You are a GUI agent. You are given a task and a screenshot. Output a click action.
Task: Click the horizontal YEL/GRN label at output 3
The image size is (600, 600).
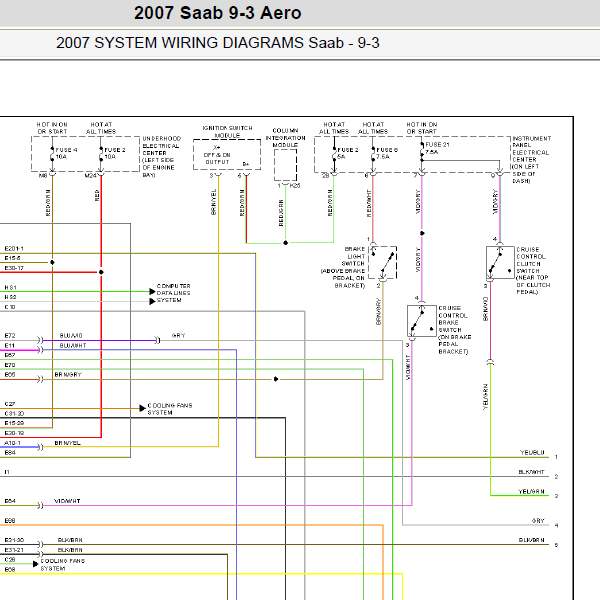pyautogui.click(x=531, y=491)
